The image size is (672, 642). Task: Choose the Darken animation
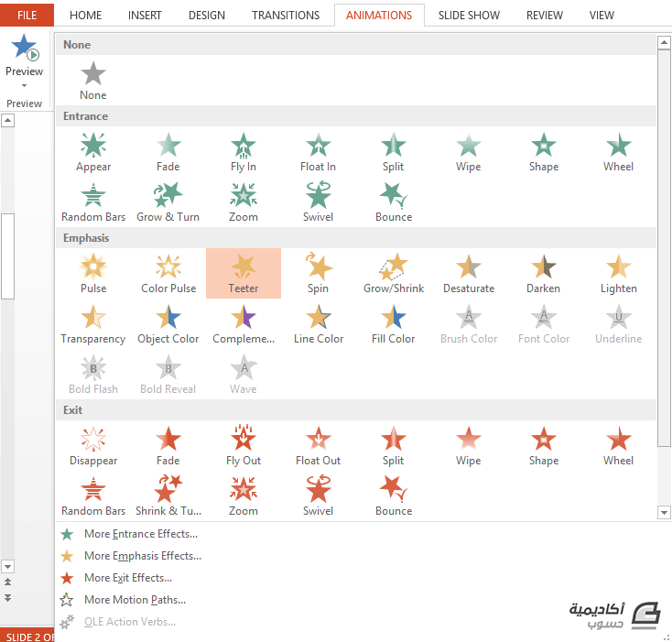[544, 274]
